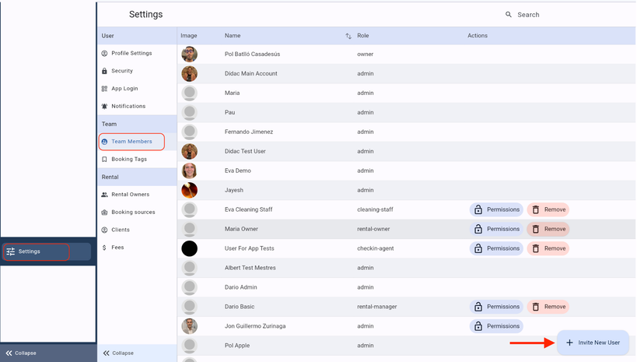This screenshot has height=362, width=644.
Task: Click the Fees dollar sign icon
Action: tap(105, 248)
